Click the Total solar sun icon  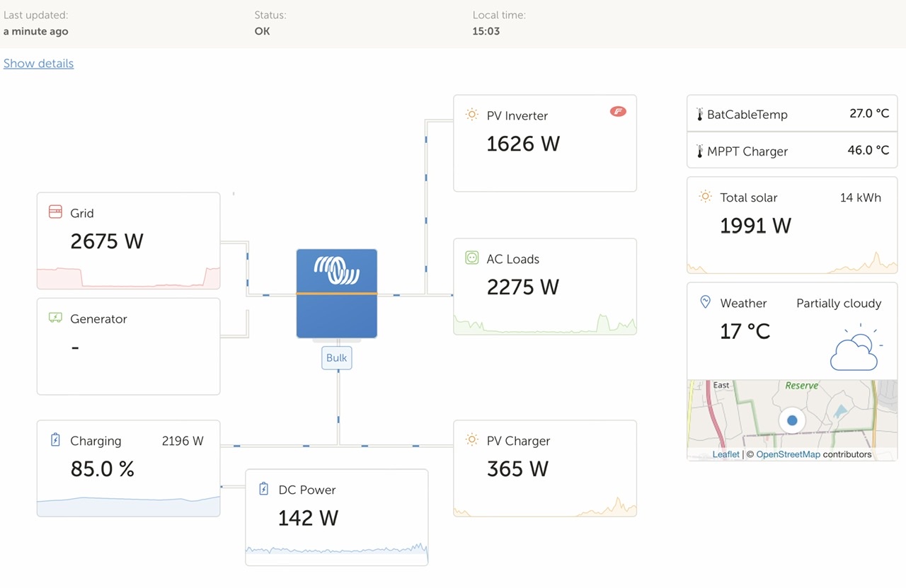tap(705, 196)
